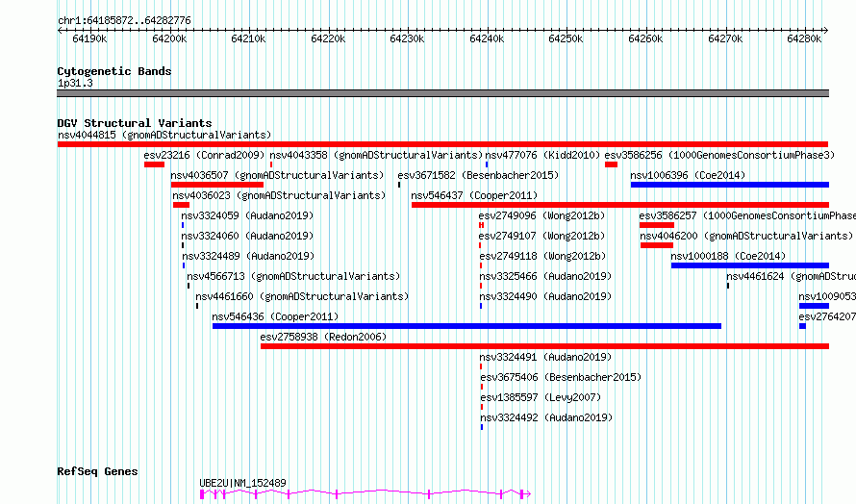856x504 pixels.
Task: Click the DGV Structural Variants track title
Action: [135, 123]
